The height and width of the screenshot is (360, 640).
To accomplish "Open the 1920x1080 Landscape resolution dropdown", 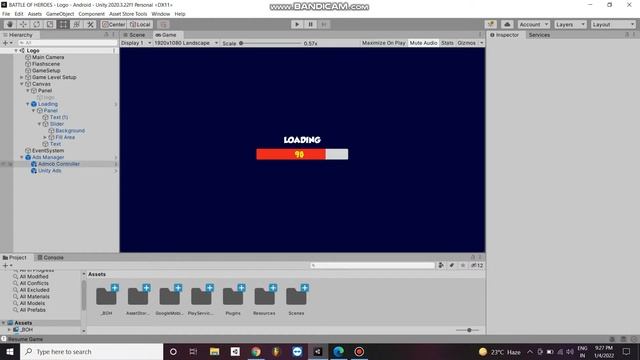I will click(x=186, y=43).
